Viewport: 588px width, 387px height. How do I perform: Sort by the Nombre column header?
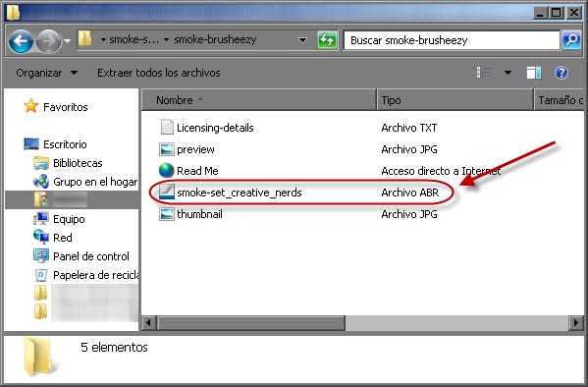coord(259,100)
